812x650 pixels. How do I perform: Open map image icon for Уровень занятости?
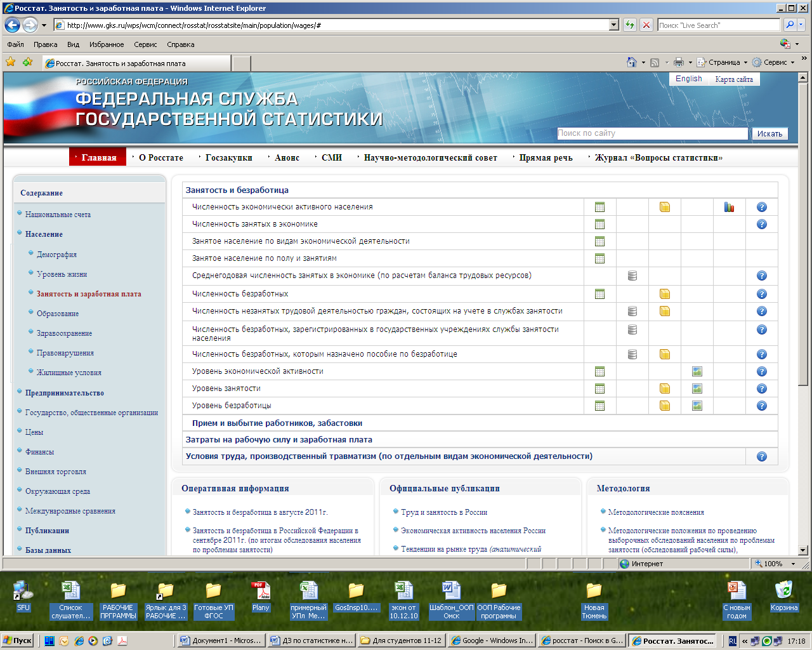(x=697, y=388)
